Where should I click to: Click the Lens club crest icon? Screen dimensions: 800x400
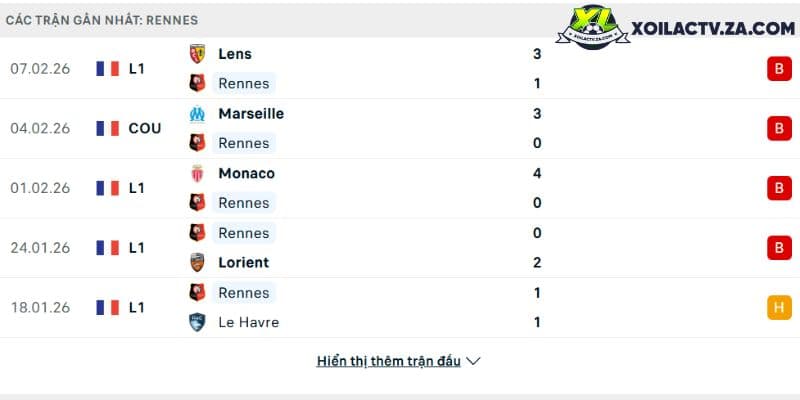tap(197, 54)
